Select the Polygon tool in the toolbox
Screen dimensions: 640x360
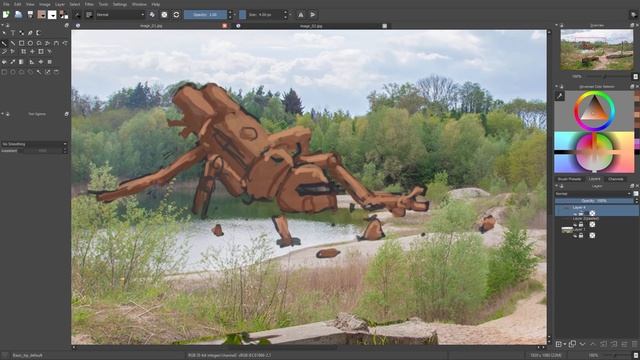39,43
